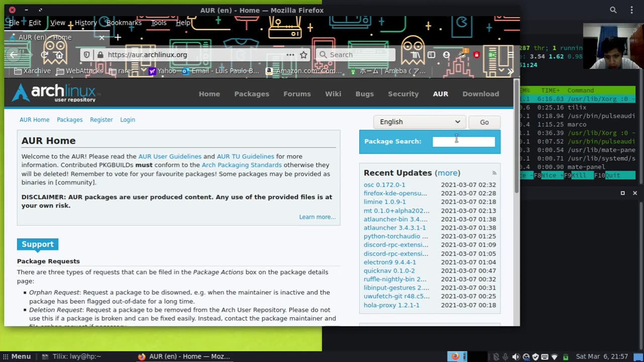Open the MATE Menu button
Screen dimensions: 644x362
17,356
